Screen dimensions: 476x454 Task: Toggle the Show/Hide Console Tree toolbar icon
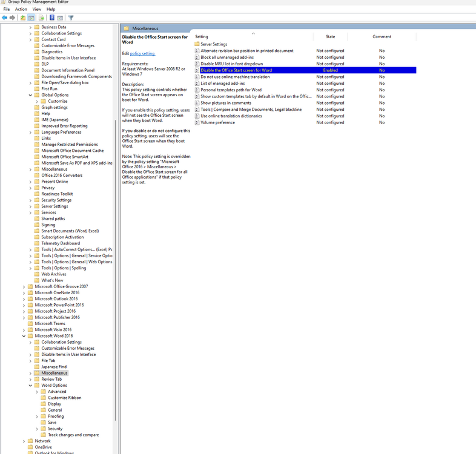pyautogui.click(x=31, y=18)
